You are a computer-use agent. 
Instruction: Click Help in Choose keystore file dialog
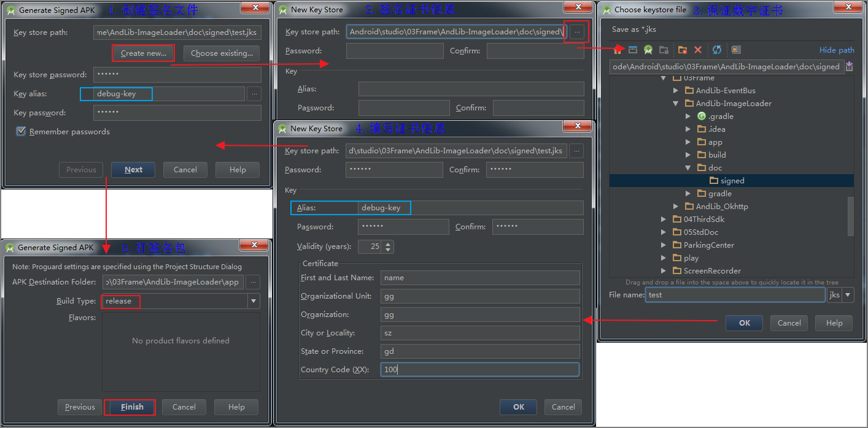[x=834, y=323]
